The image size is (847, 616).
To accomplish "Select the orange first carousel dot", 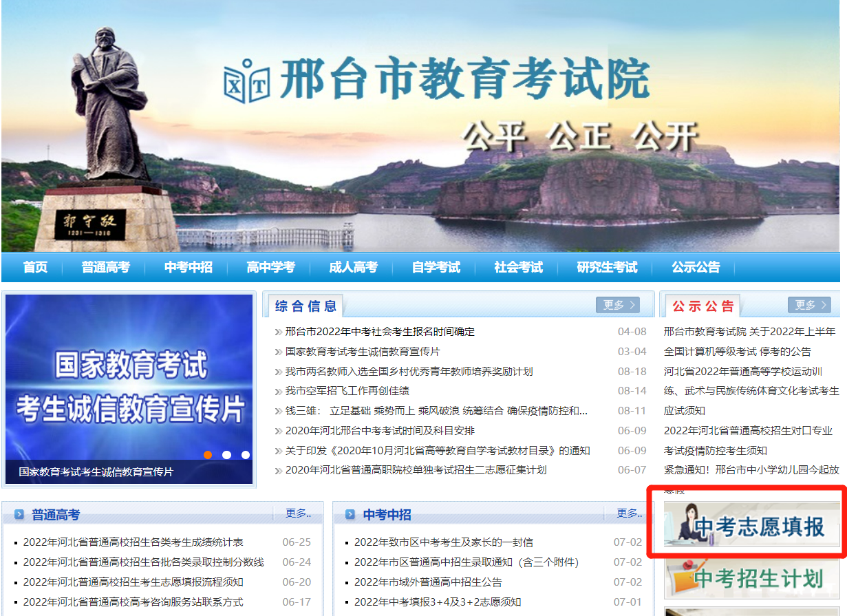I will pos(208,454).
